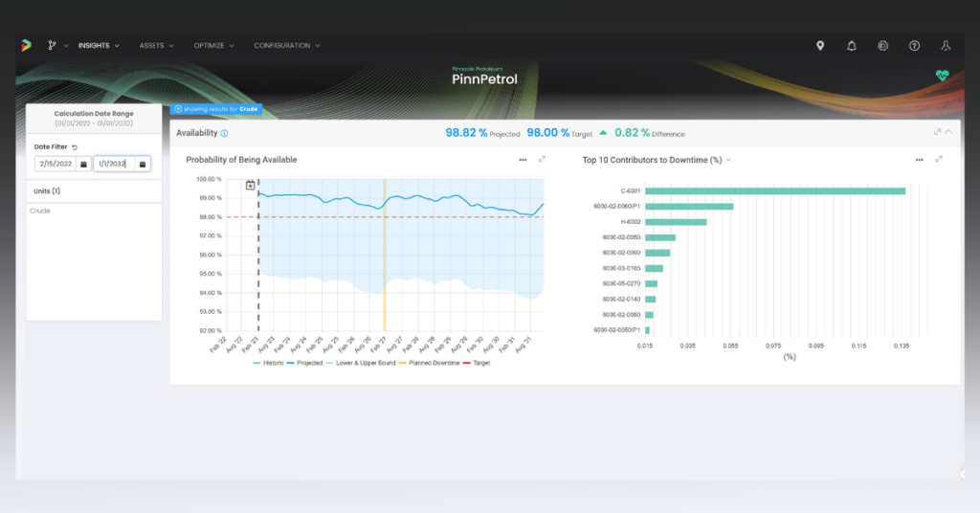Viewport: 980px width, 513px height.
Task: Select the Crude unit in Units list
Action: 40,211
